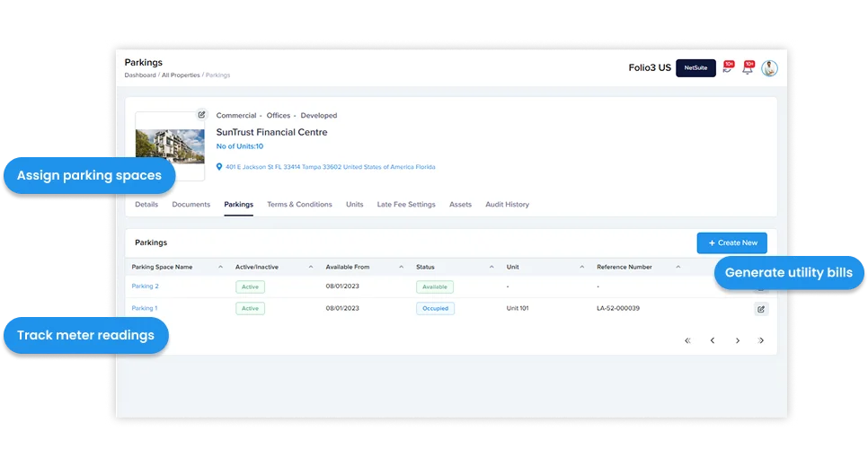Go to next page of parkings table
868x467 pixels.
[738, 340]
